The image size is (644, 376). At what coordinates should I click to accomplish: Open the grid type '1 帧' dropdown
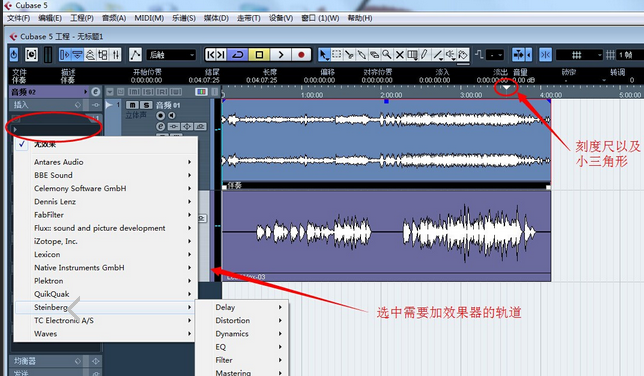[630, 55]
